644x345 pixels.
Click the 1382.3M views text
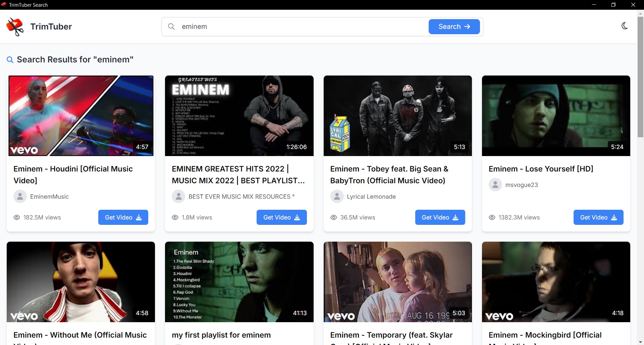coord(519,217)
